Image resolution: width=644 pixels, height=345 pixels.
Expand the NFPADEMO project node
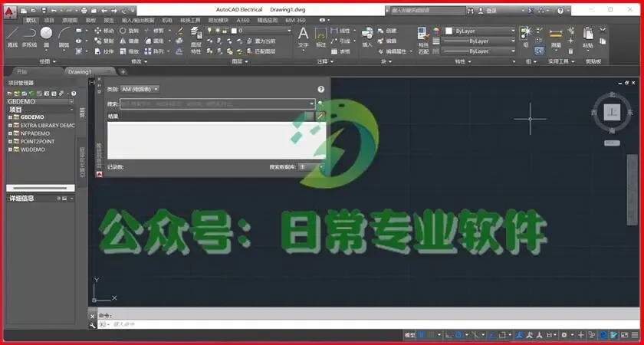point(10,133)
